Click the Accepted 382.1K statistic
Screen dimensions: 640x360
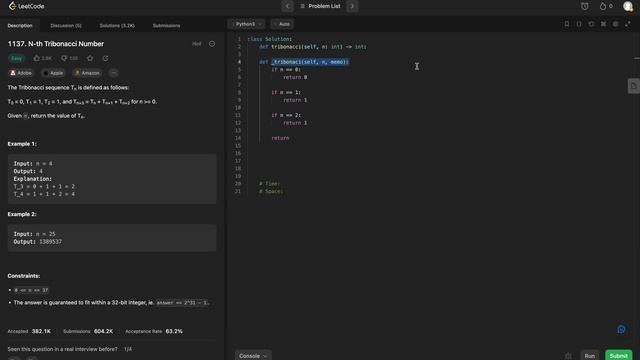tap(29, 331)
